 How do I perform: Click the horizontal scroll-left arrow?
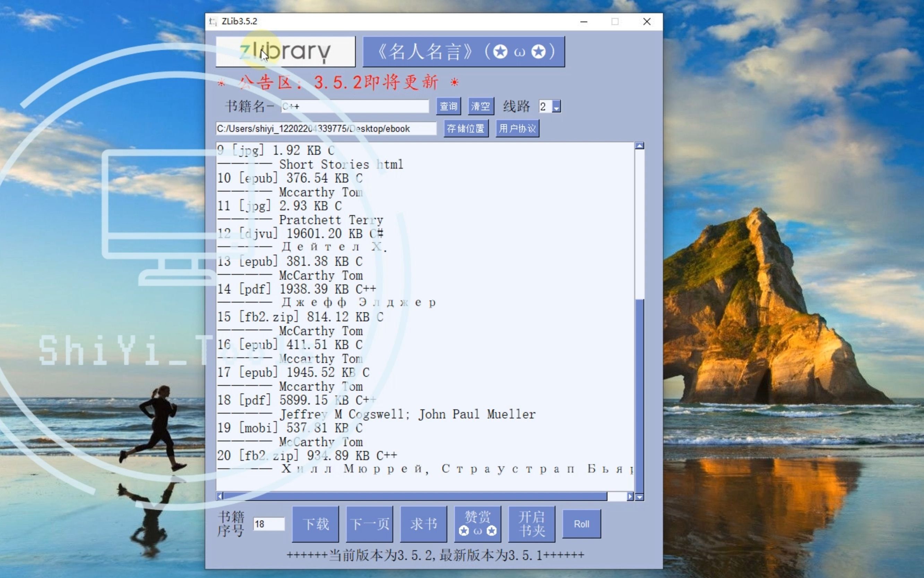tap(219, 496)
